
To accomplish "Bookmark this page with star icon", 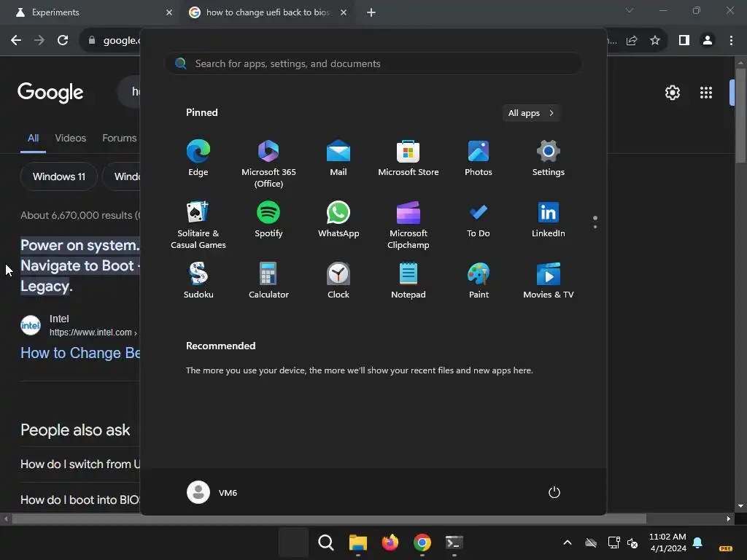I will (x=655, y=41).
